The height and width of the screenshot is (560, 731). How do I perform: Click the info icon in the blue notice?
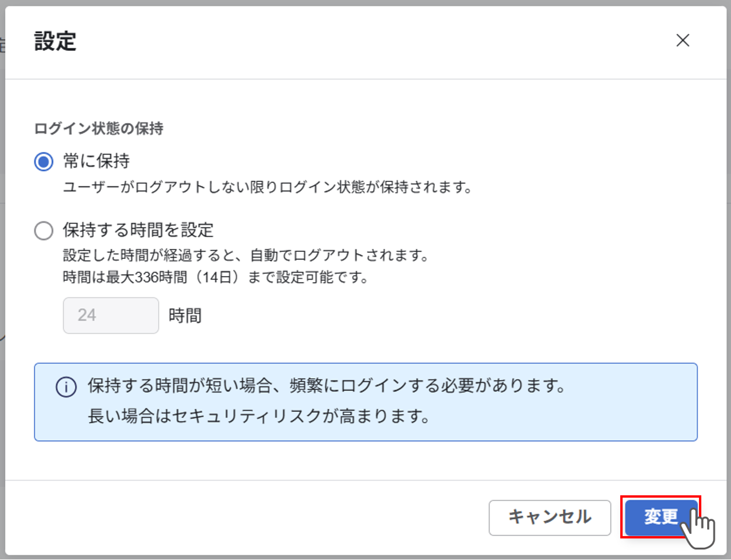[x=66, y=387]
